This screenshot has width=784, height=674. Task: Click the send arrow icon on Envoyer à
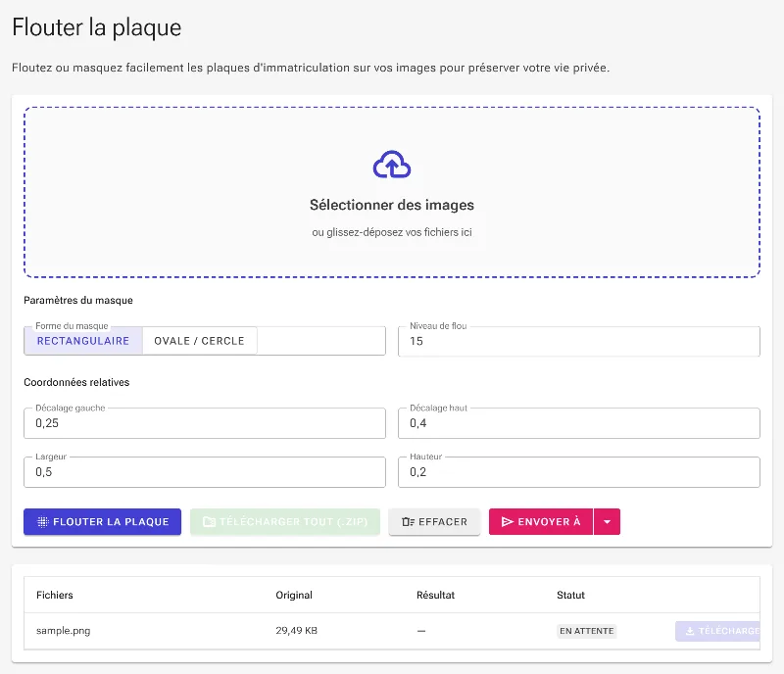click(x=507, y=522)
